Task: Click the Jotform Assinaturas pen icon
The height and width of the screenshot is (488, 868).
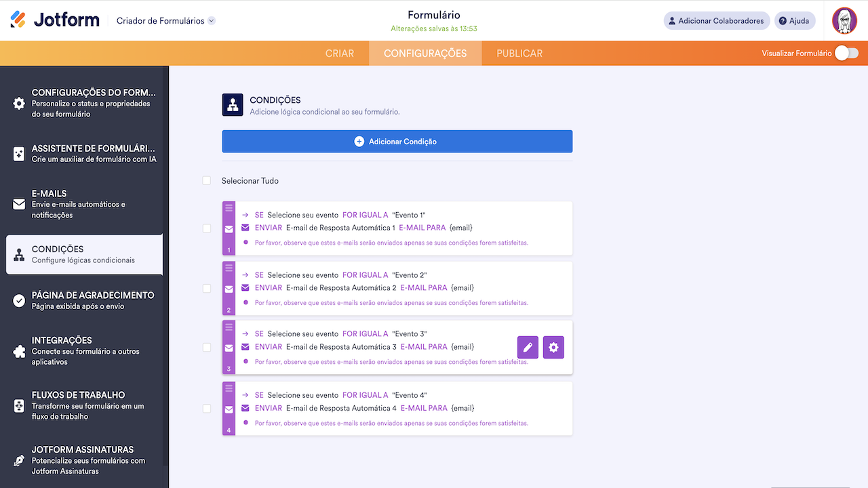Action: [x=19, y=460]
